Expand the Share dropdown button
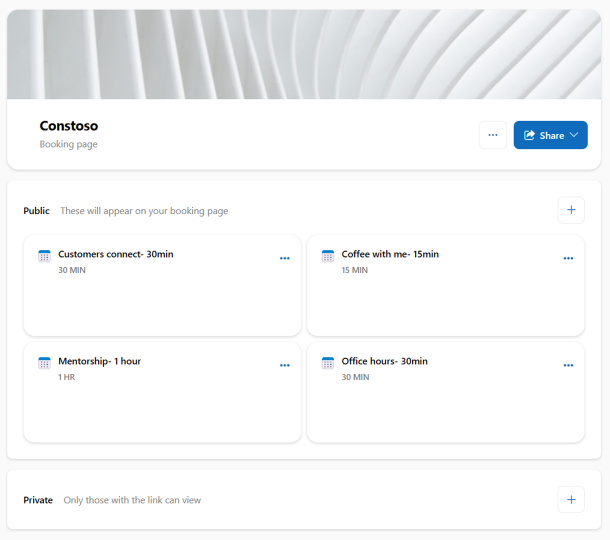This screenshot has height=540, width=610. 551,135
